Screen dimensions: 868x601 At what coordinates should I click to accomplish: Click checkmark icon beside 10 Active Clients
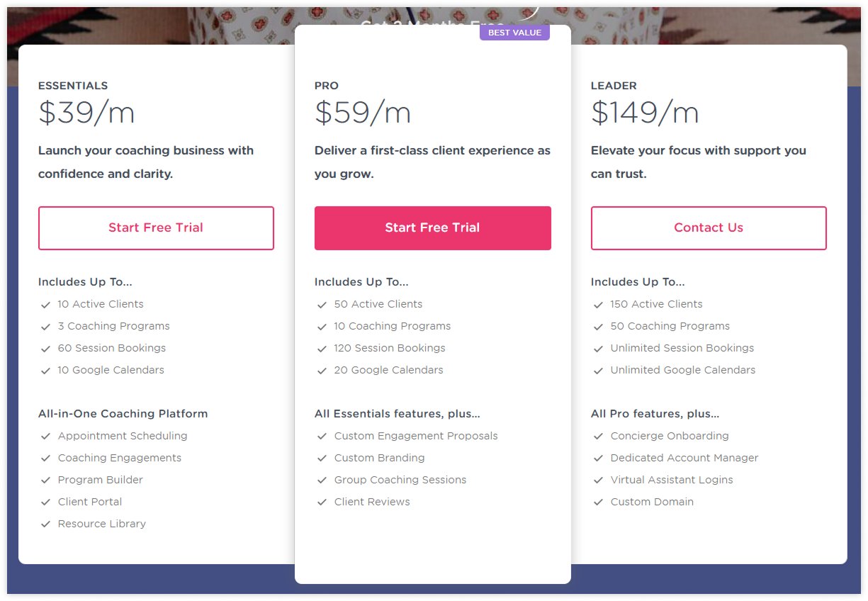coord(46,305)
